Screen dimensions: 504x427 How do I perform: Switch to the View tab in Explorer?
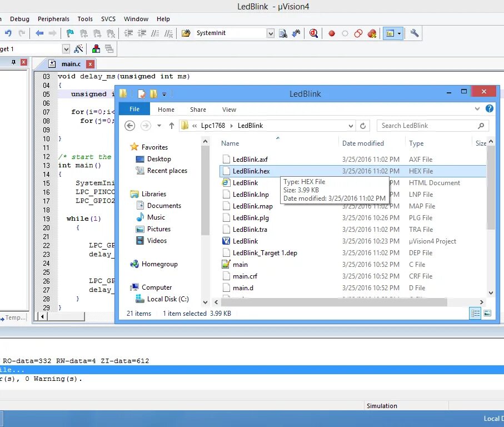229,109
